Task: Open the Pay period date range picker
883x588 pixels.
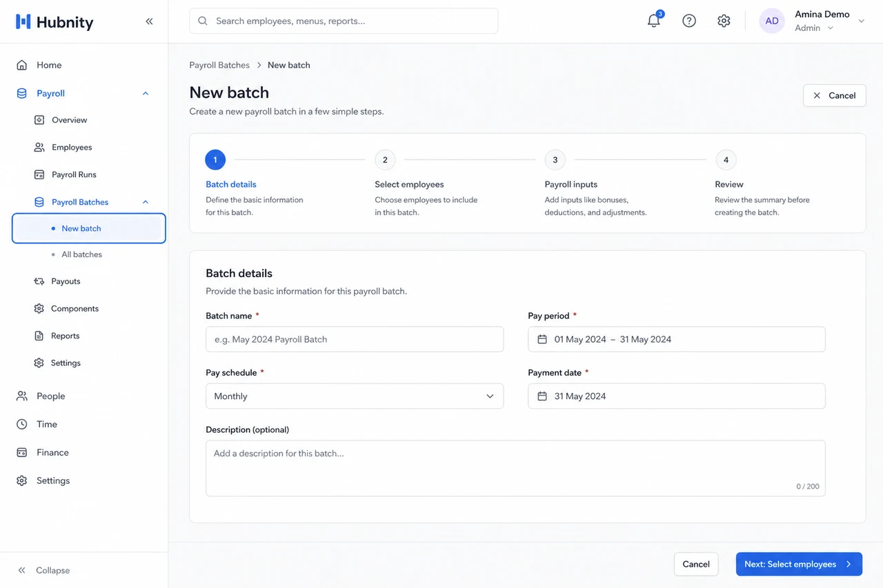Action: (677, 339)
